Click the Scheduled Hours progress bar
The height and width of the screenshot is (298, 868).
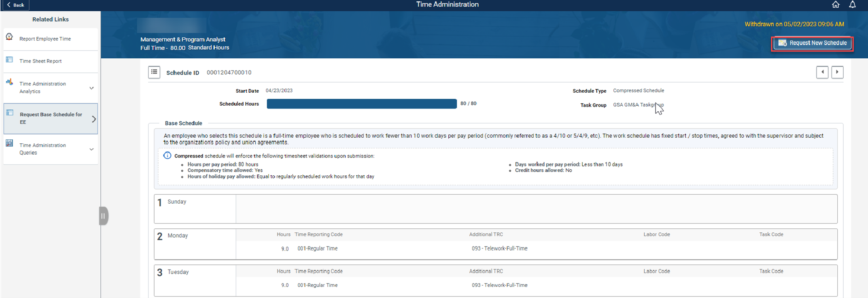point(362,104)
